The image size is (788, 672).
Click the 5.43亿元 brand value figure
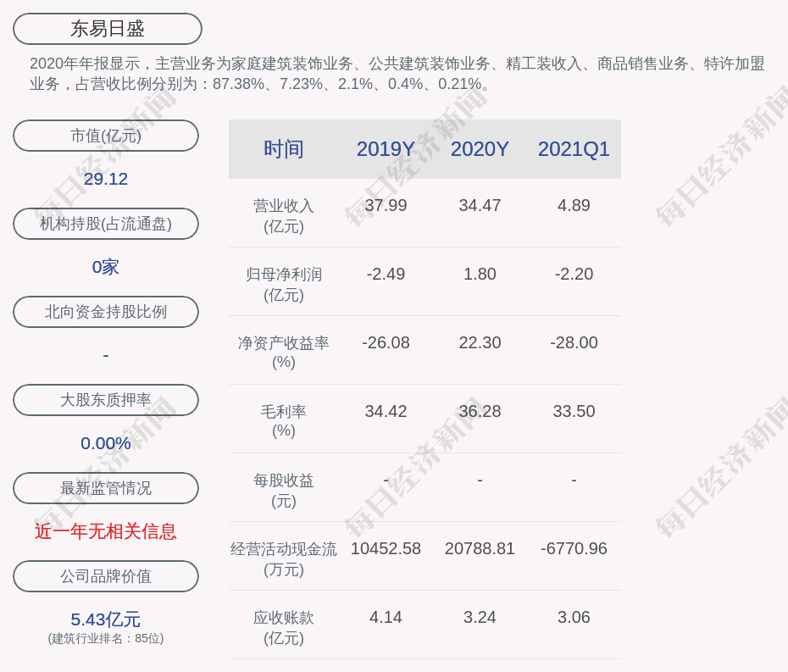[x=106, y=619]
